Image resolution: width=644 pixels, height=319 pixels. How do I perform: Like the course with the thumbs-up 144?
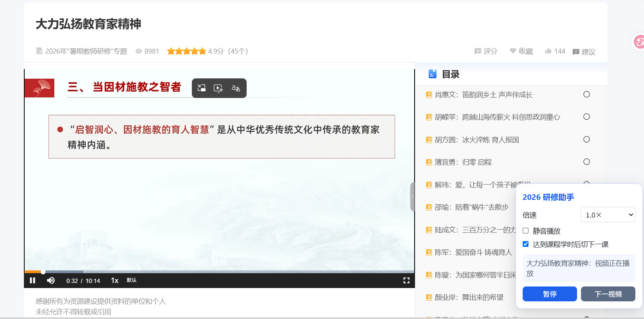(x=555, y=51)
